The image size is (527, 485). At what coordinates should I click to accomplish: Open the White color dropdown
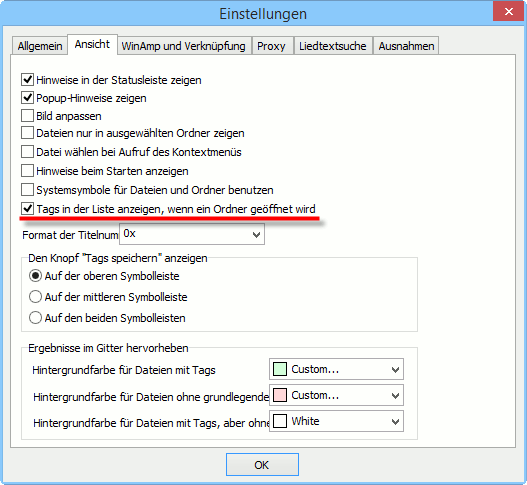click(x=336, y=421)
